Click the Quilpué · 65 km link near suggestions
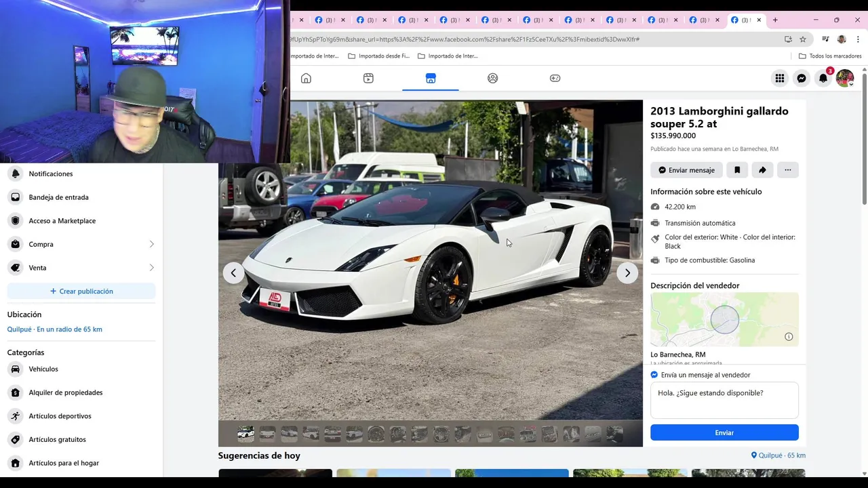This screenshot has height=488, width=868. [x=778, y=455]
